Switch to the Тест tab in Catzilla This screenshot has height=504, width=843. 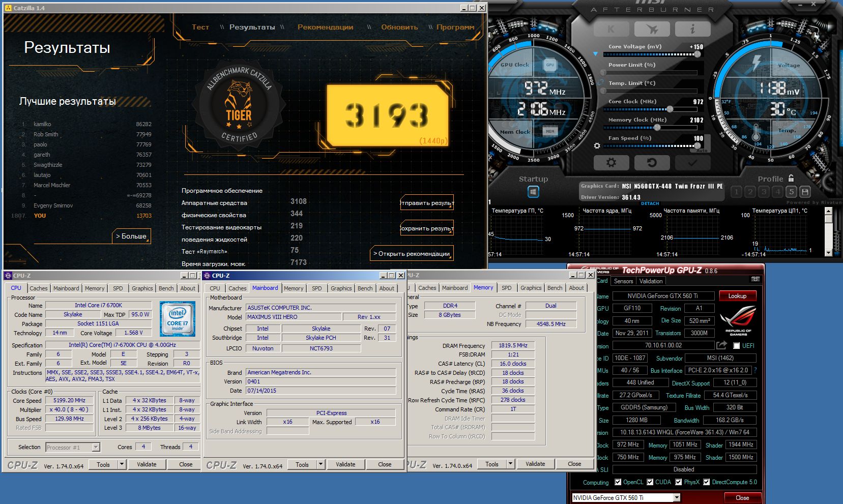tap(200, 27)
